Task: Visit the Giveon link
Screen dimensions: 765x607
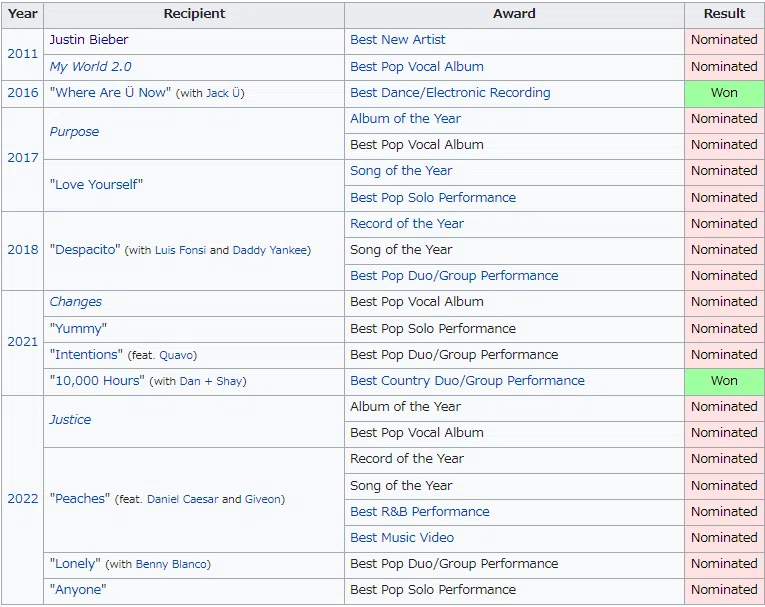Action: tap(262, 499)
